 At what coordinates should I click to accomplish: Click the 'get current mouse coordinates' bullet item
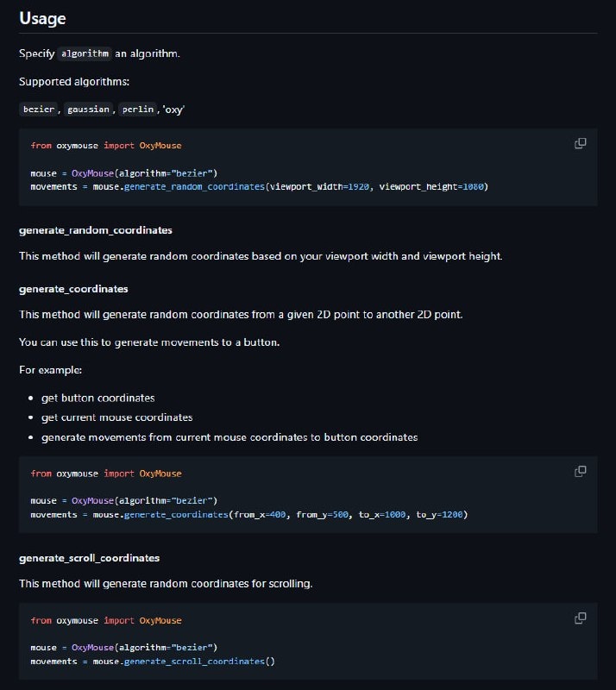116,417
